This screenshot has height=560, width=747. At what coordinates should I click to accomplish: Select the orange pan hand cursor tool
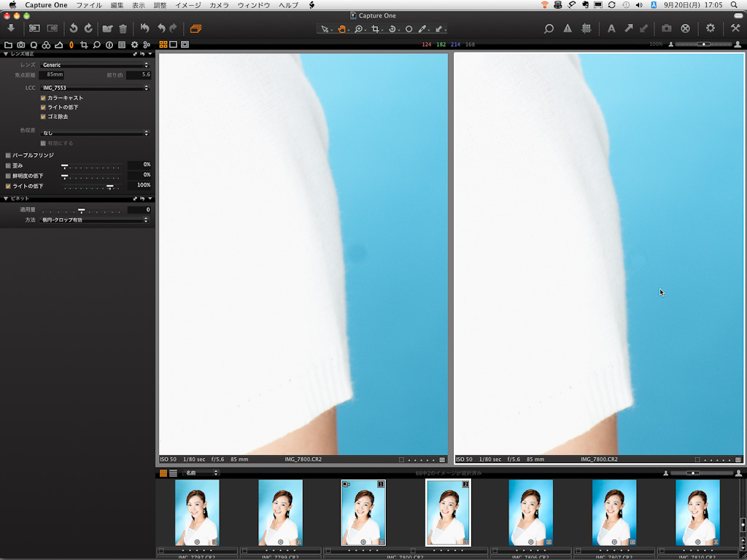[x=341, y=29]
